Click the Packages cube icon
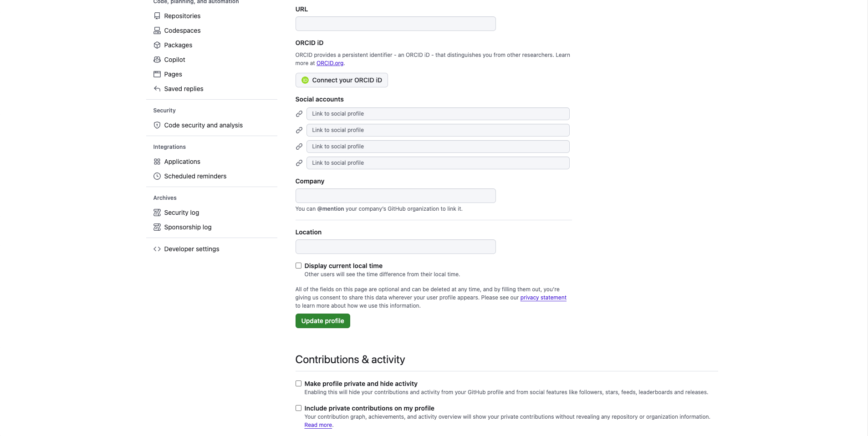This screenshot has width=868, height=436. tap(157, 45)
